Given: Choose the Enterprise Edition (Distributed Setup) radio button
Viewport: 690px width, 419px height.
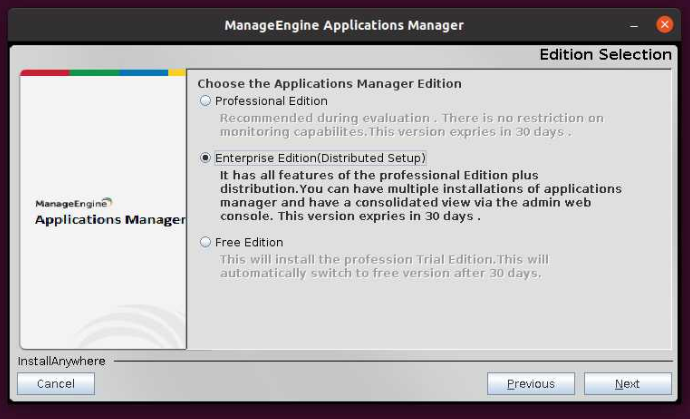Looking at the screenshot, I should [x=206, y=158].
